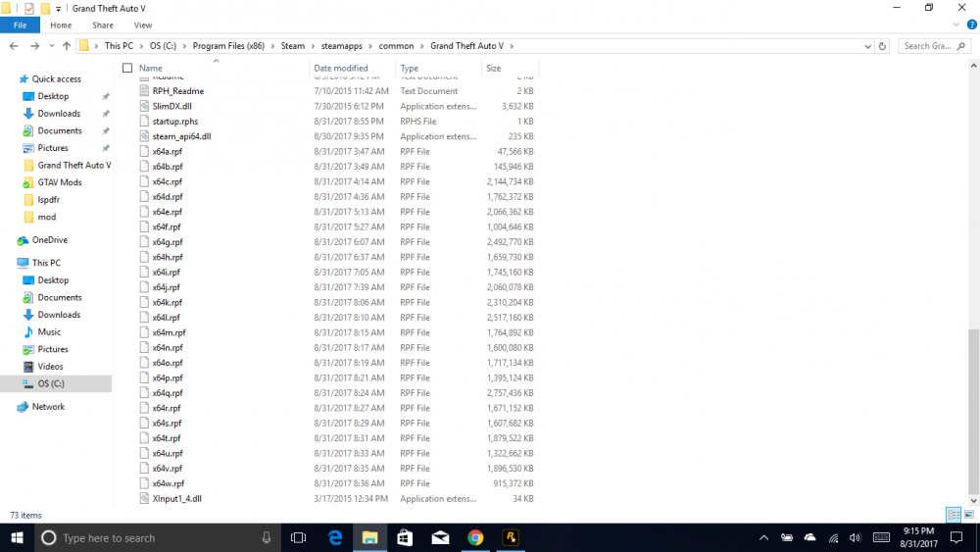980x552 pixels.
Task: Expand the chevron after common in path
Action: coord(421,46)
